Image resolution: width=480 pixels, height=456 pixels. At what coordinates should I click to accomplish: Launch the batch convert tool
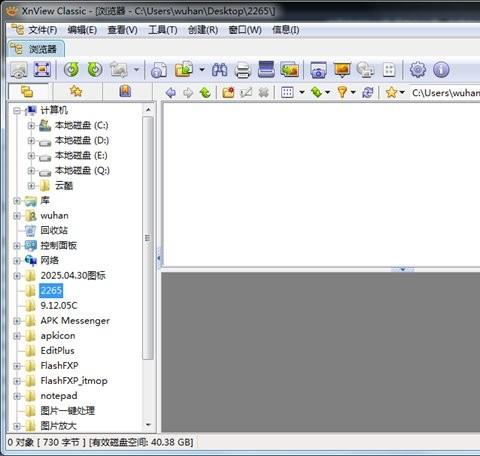184,70
